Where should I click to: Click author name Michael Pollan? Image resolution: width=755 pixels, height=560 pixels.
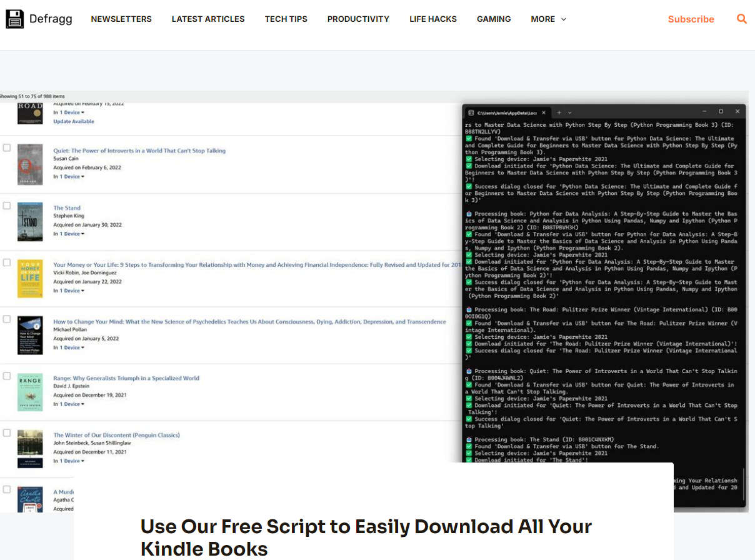(69, 329)
